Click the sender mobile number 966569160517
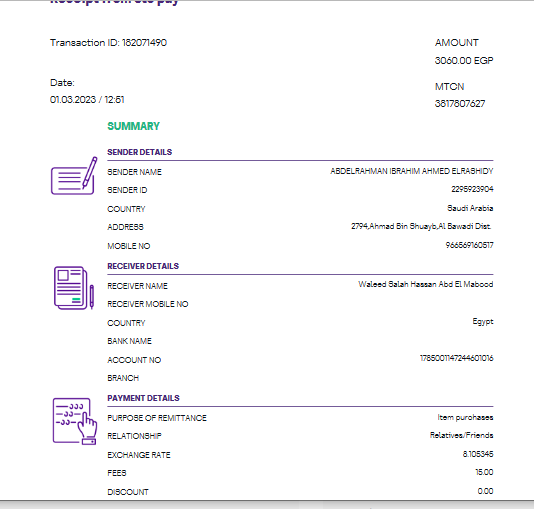534x509 pixels. (x=469, y=245)
